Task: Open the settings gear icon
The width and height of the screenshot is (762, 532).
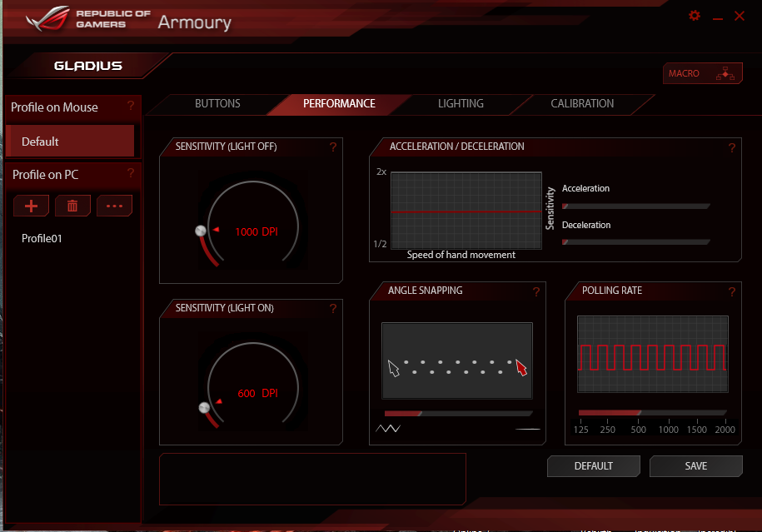Action: [695, 16]
